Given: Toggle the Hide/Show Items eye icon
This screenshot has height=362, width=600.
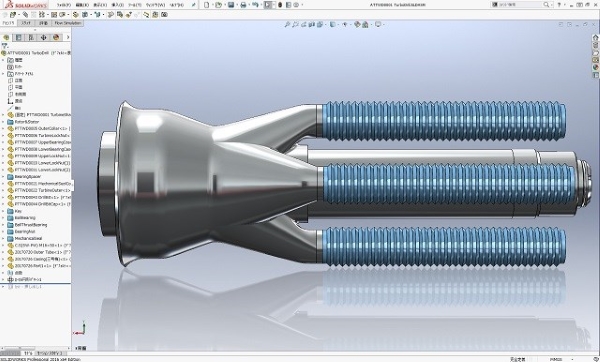Looking at the screenshot, I should coord(345,24).
